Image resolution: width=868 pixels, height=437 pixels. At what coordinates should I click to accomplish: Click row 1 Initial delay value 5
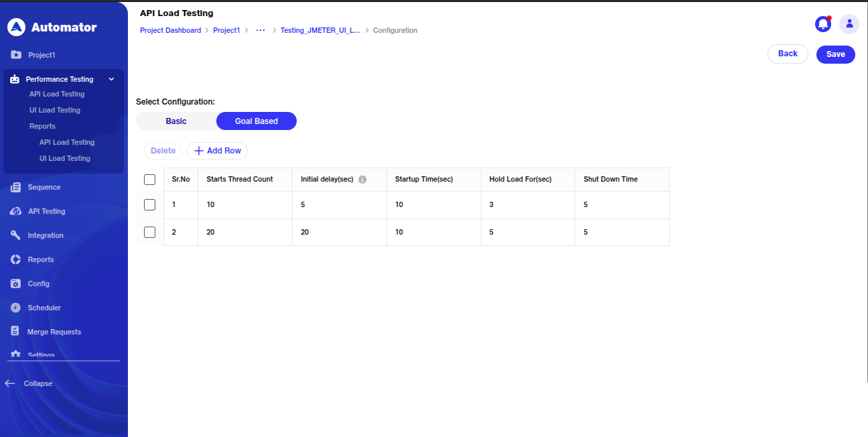[x=303, y=204]
